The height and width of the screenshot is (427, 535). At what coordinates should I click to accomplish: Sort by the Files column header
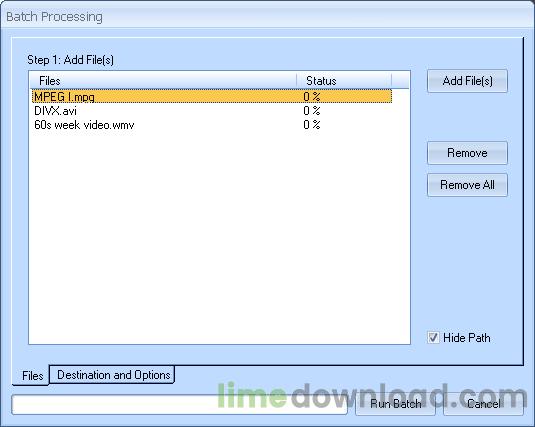click(163, 81)
